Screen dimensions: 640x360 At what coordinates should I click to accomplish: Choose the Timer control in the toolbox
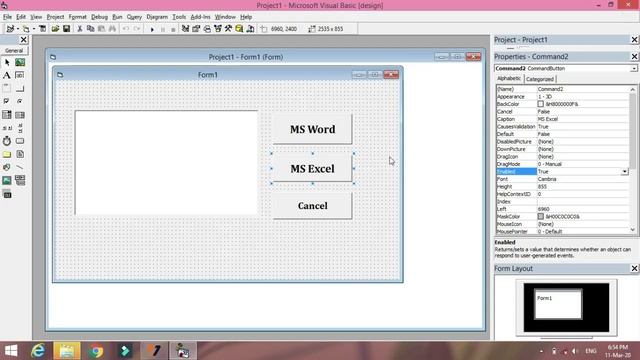click(x=7, y=141)
